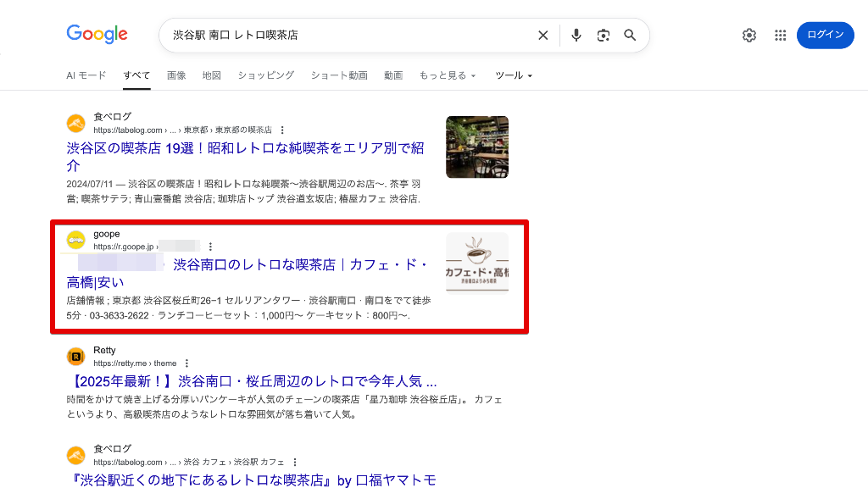Switch to the 地図 tab
Image resolution: width=868 pixels, height=488 pixels.
coord(212,75)
